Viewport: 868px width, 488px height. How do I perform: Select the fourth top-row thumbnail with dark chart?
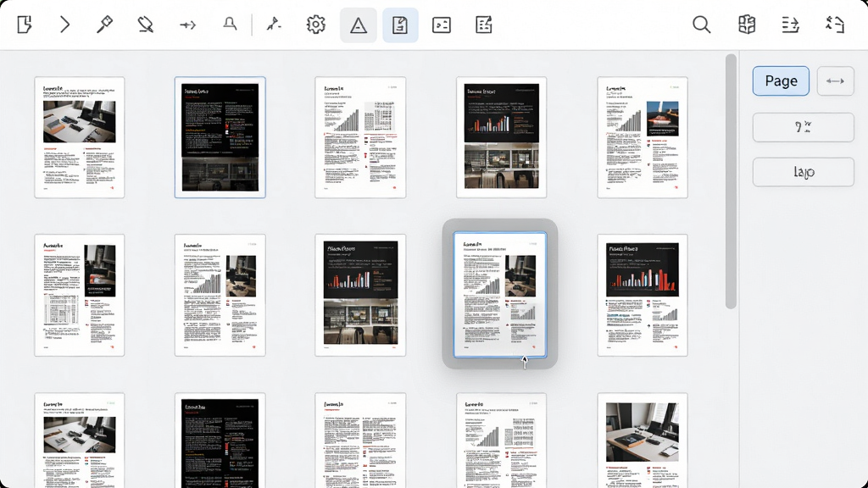click(x=502, y=137)
